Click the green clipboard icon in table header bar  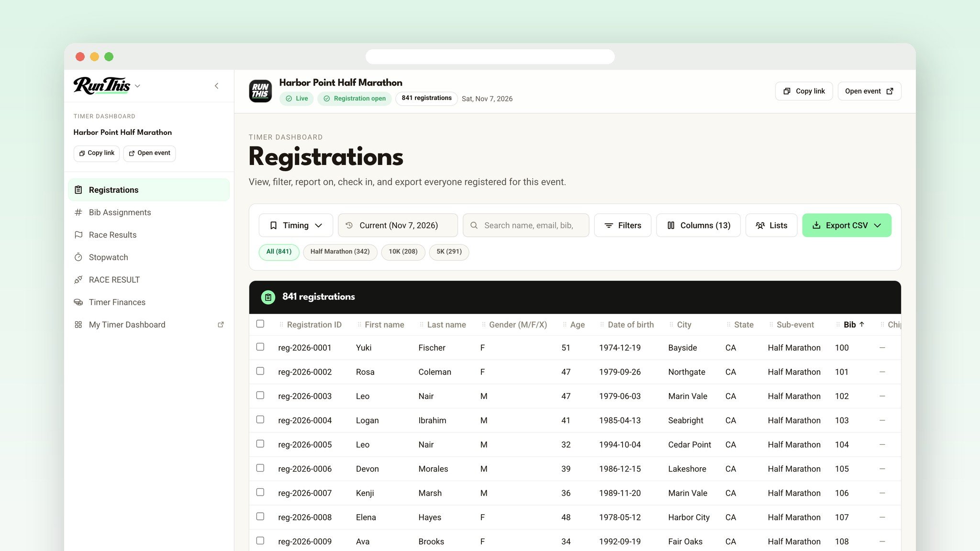pos(268,297)
